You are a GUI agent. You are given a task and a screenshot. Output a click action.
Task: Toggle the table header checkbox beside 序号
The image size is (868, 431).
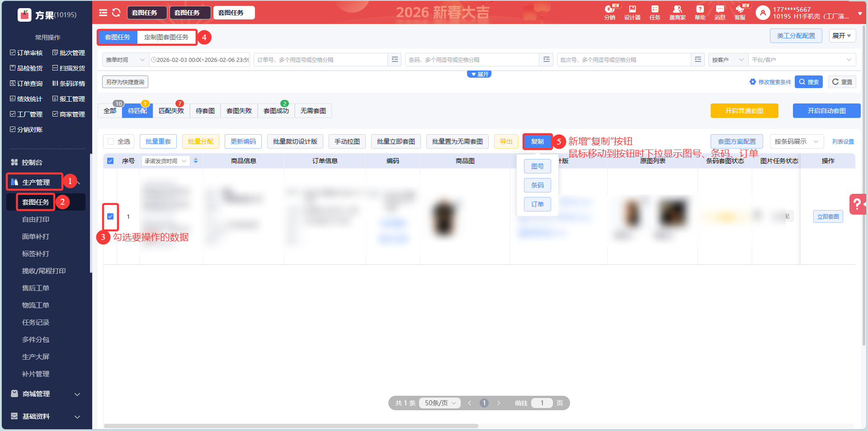click(x=110, y=161)
